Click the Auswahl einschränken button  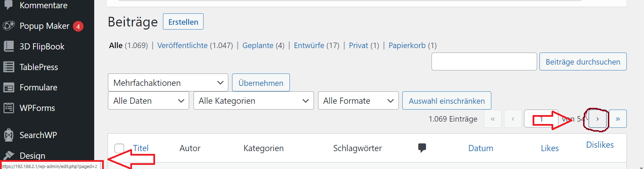[x=447, y=101]
